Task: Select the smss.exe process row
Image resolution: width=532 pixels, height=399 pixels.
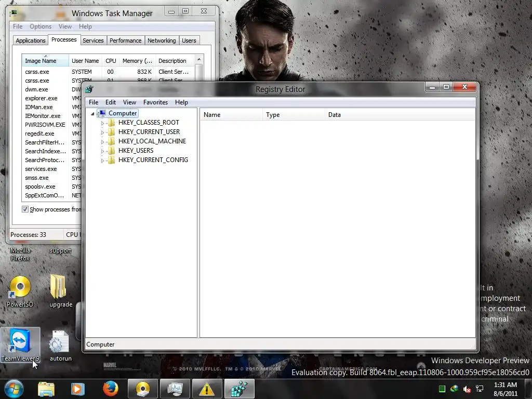Action: coord(52,178)
